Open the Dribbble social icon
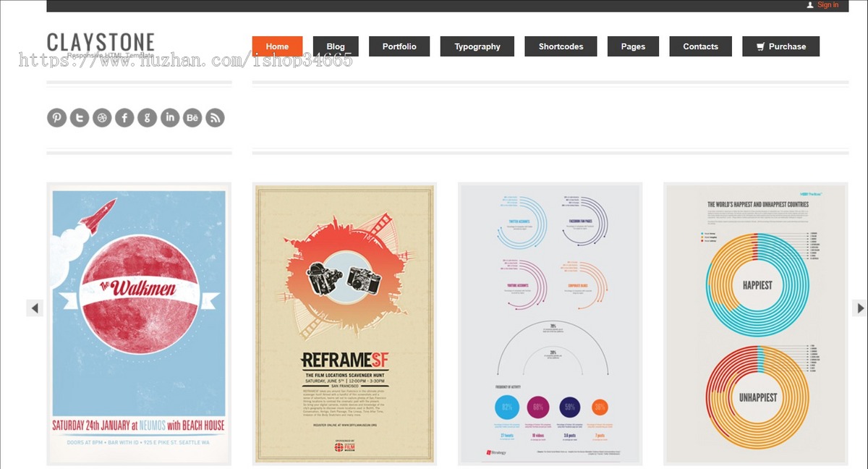 pos(102,117)
